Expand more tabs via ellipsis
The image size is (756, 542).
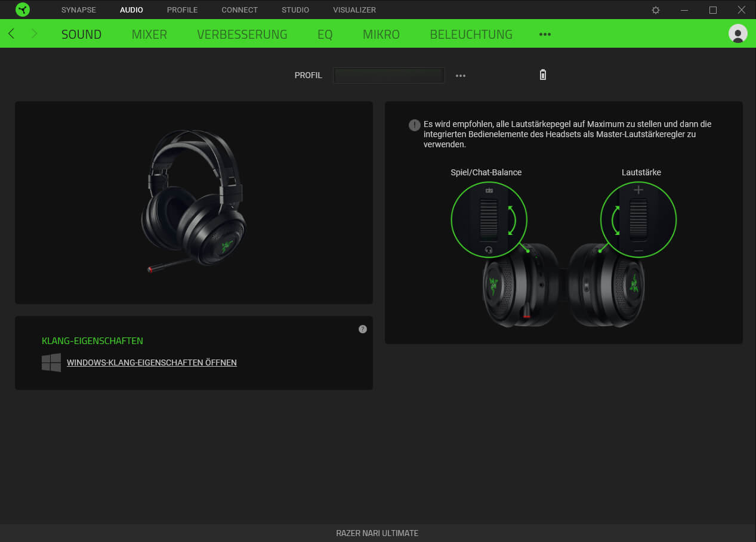click(545, 35)
